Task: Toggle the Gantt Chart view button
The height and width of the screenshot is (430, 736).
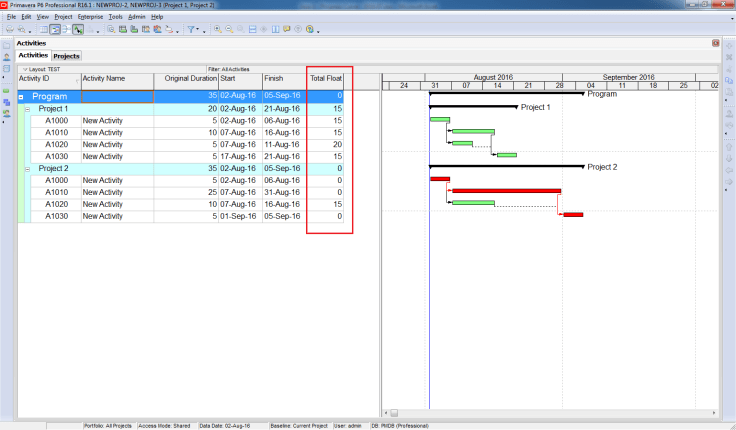Action: coord(55,29)
